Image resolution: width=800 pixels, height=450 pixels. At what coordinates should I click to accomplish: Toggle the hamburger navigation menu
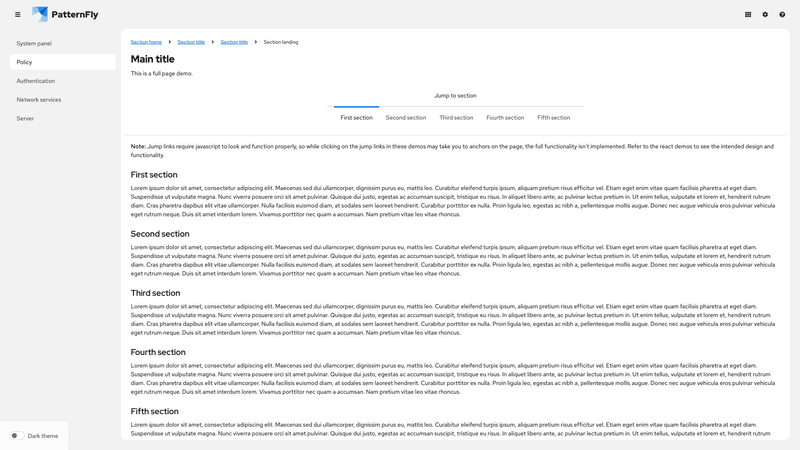pyautogui.click(x=17, y=14)
